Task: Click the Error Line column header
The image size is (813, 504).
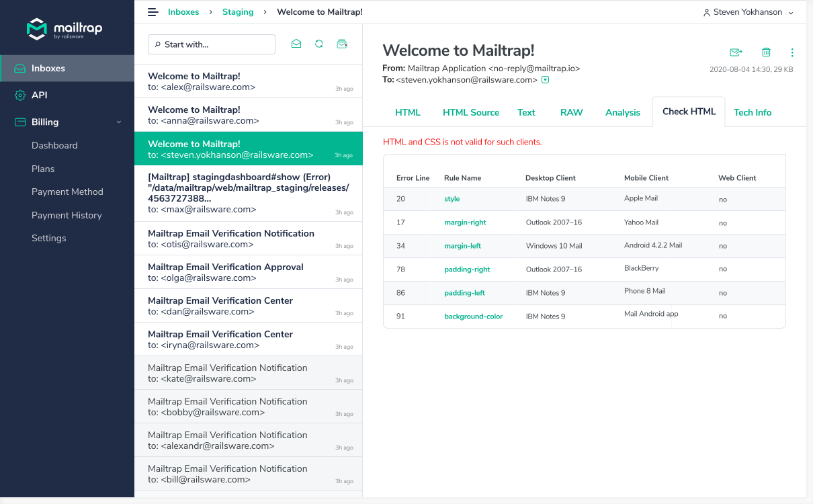Action: coord(413,178)
